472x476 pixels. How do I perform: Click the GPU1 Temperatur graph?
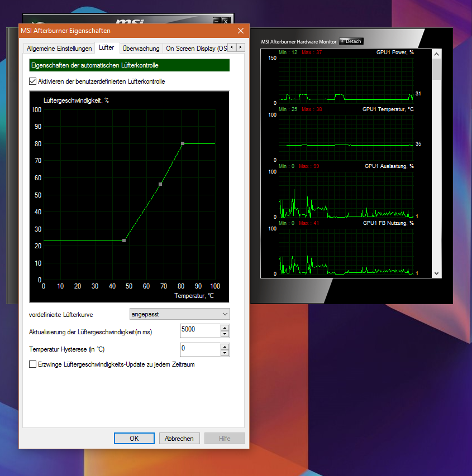[x=346, y=137]
